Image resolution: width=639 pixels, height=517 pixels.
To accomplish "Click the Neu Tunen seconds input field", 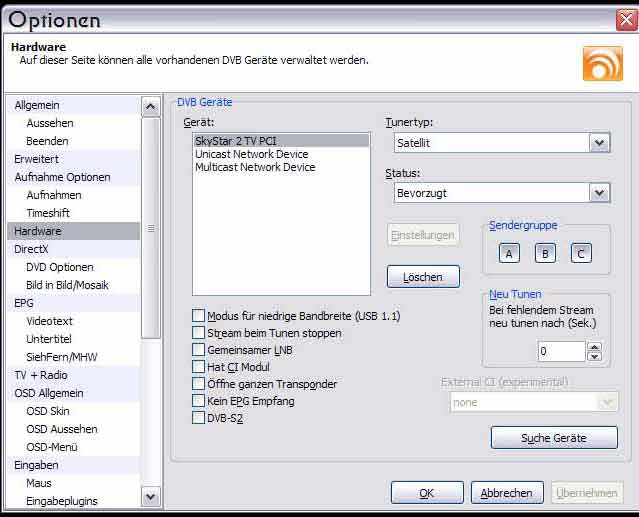I will [560, 351].
